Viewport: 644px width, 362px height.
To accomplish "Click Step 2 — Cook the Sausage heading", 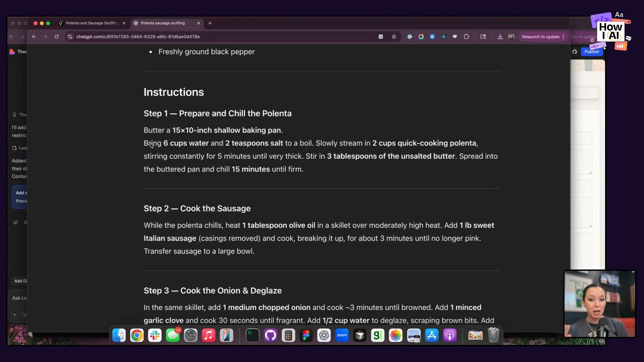I will [197, 208].
